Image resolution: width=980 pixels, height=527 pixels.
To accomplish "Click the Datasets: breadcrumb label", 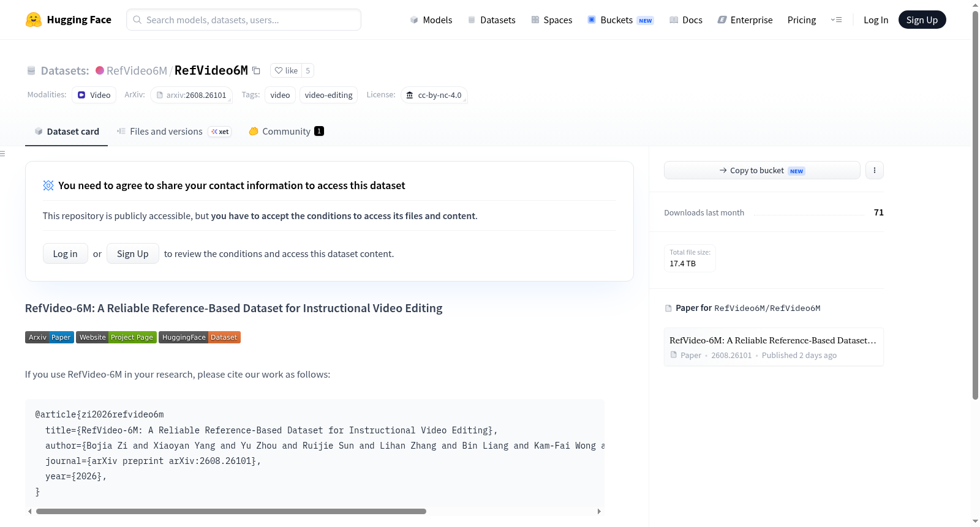I will tap(65, 70).
